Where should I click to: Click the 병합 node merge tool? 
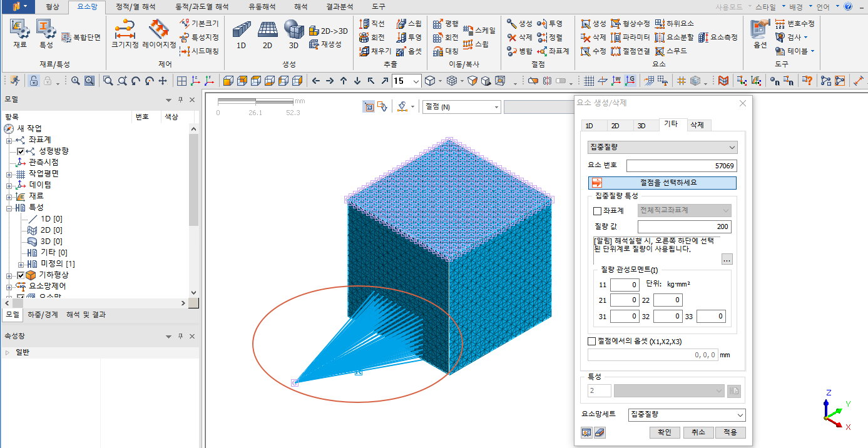tap(519, 51)
